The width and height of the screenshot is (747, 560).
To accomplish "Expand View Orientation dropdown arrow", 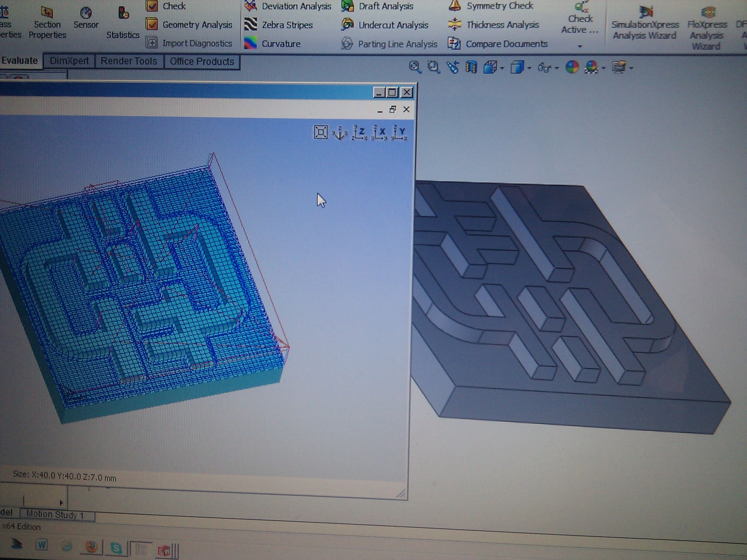I will pos(502,68).
